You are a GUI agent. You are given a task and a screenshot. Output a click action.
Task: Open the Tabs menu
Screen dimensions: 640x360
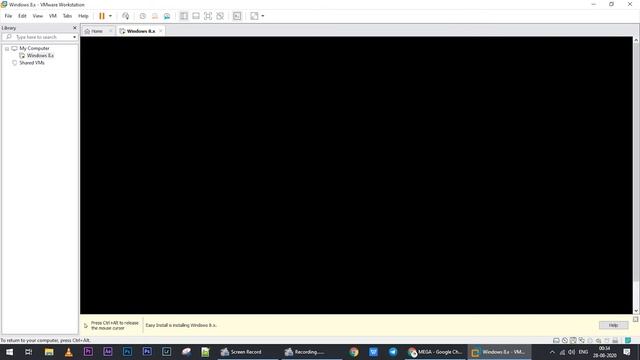67,16
